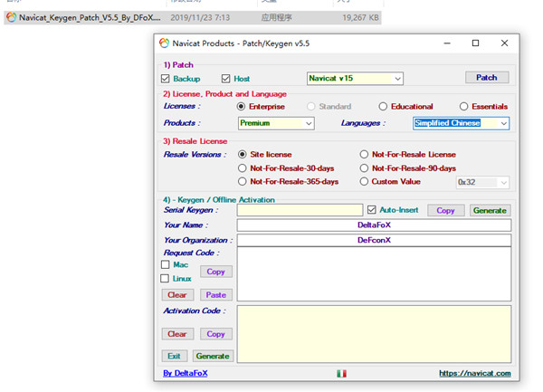Click the Your Name input field

373,225
